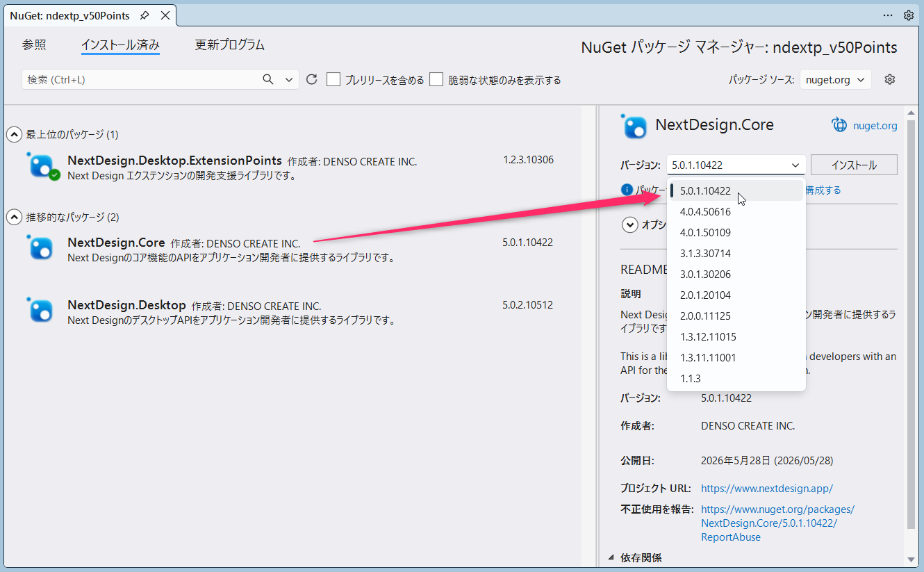This screenshot has width=924, height=572.
Task: Click the インストール button
Action: pyautogui.click(x=854, y=165)
